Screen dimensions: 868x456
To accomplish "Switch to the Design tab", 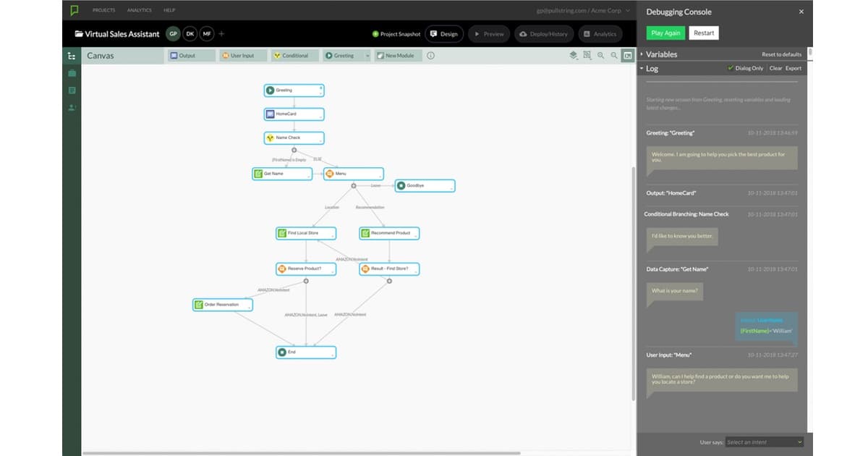I will [444, 34].
